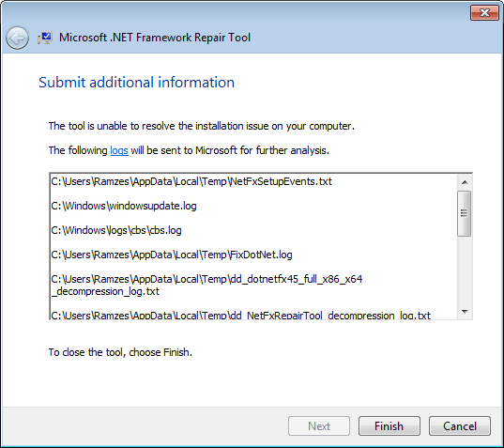Select the C:\Windows\windowsupdate.log line

click(124, 206)
